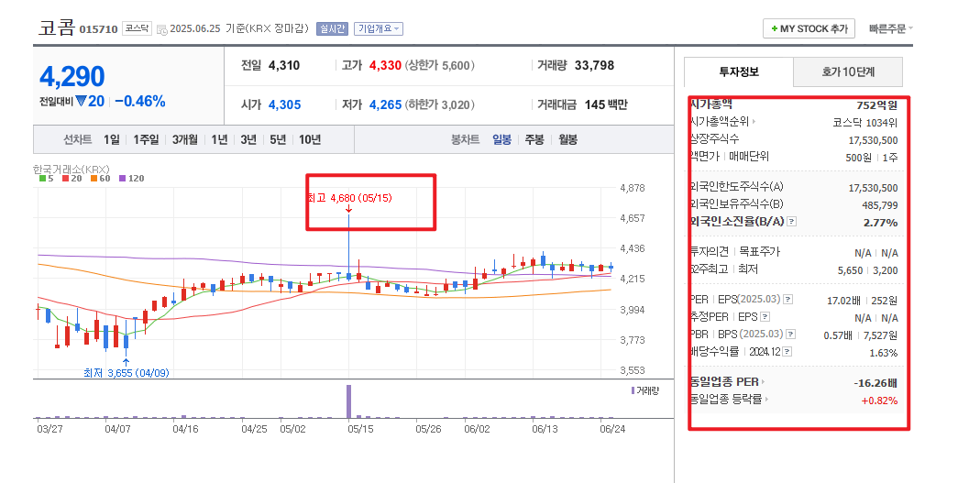Image resolution: width=980 pixels, height=483 pixels.
Task: Click the 외국인보유주식수 value 485,799
Action: pyautogui.click(x=880, y=205)
